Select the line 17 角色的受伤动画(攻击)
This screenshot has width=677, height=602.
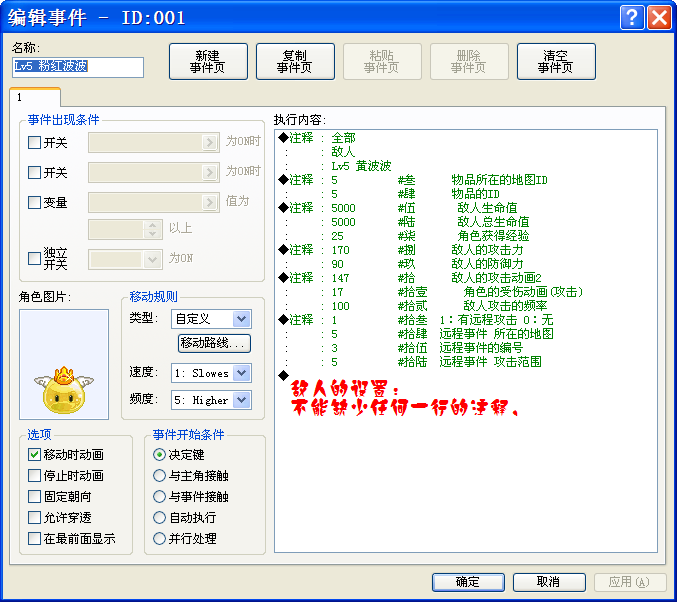[x=466, y=292]
